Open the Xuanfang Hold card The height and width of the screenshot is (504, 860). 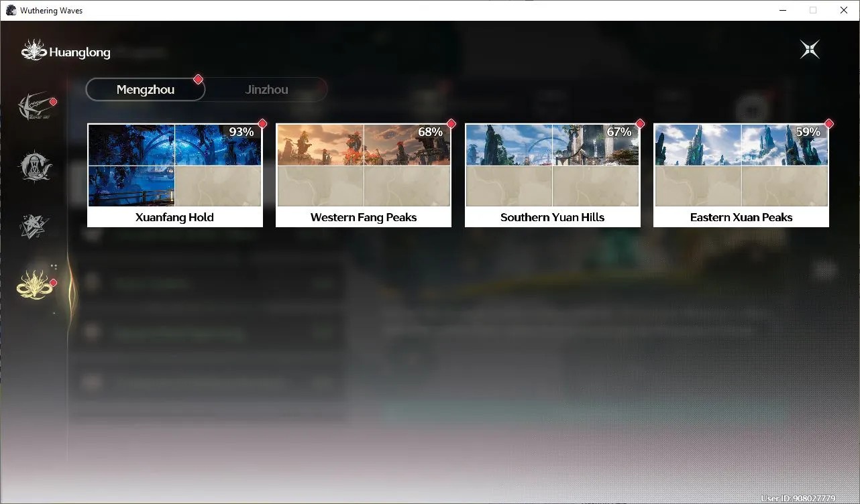(175, 176)
